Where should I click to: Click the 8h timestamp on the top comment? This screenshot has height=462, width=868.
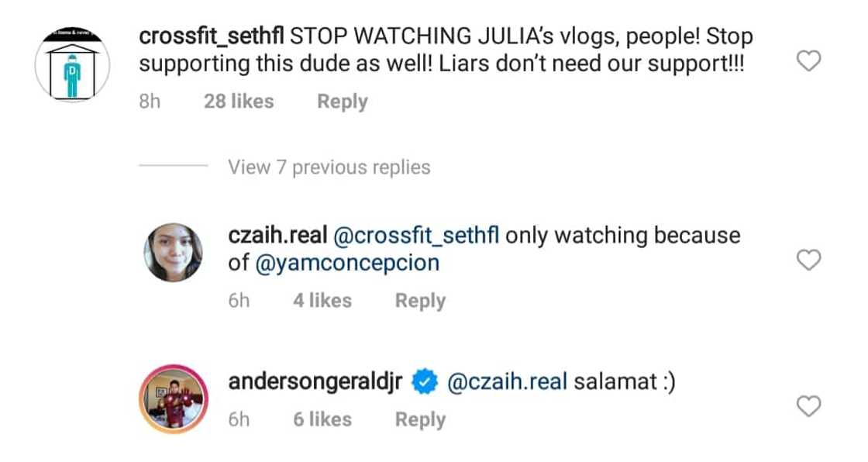click(148, 101)
